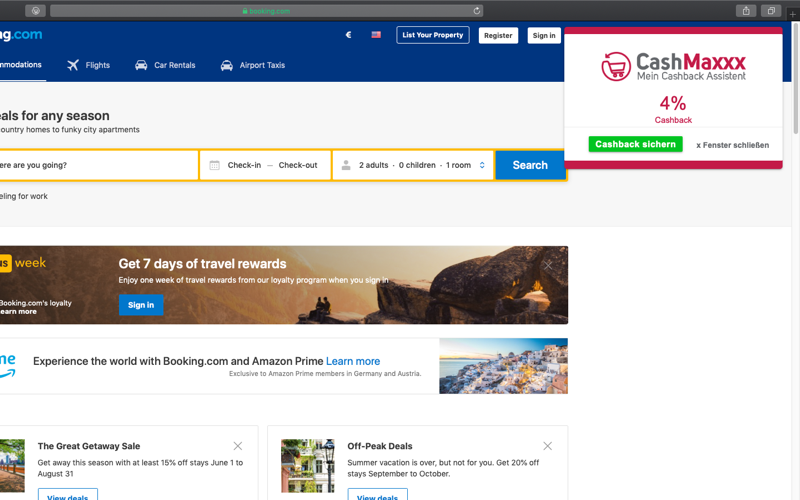Click The Great Getaway Sale title
800x500 pixels.
[89, 446]
